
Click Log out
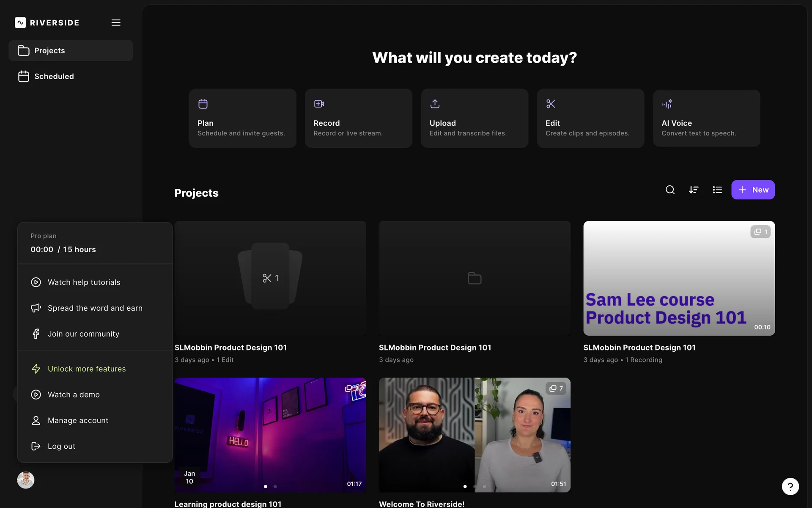click(x=61, y=446)
